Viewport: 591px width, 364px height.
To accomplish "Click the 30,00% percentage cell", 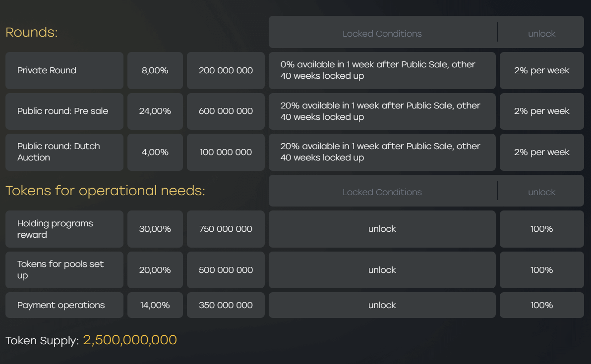I will [x=155, y=229].
